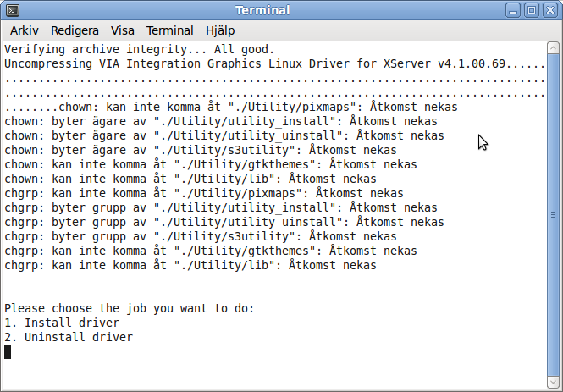This screenshot has height=392, width=563.
Task: Click the '1. Install driver' option text
Action: point(62,323)
